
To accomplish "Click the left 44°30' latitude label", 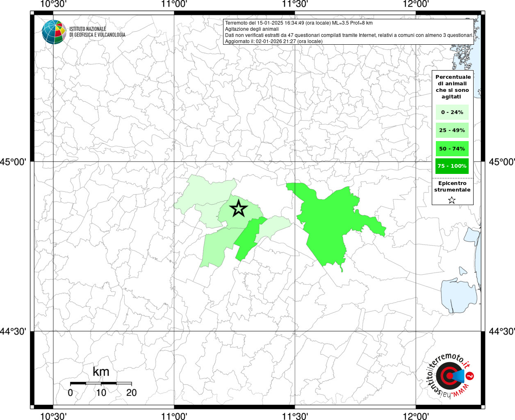I will 14,331.
